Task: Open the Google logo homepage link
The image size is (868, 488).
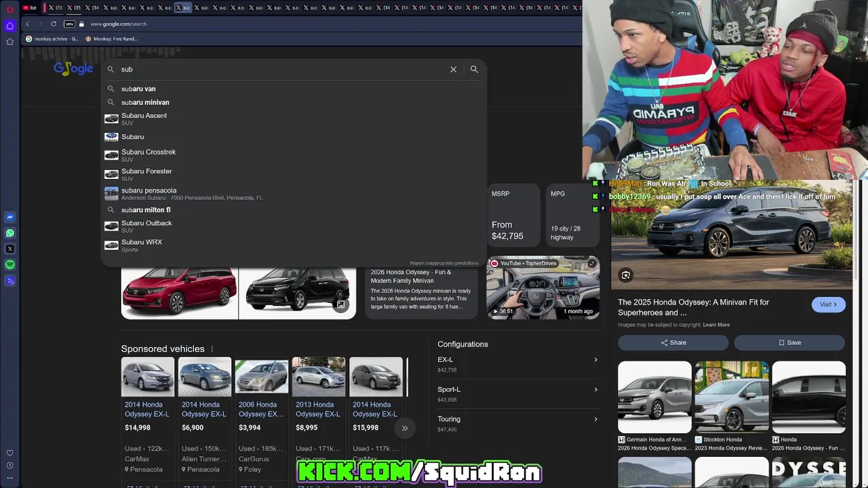Action: 73,68
